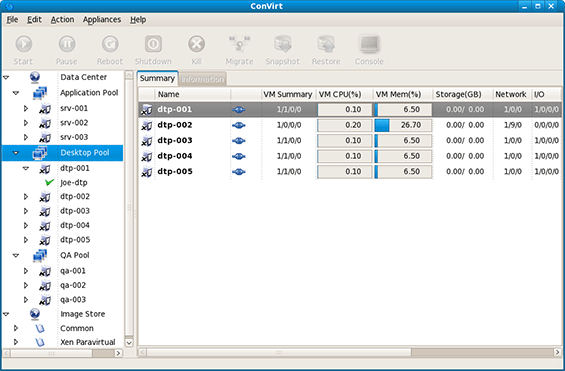Viewport: 565px width, 371px height.
Task: Click the Xen Paravirtual image group icon
Action: 40,342
